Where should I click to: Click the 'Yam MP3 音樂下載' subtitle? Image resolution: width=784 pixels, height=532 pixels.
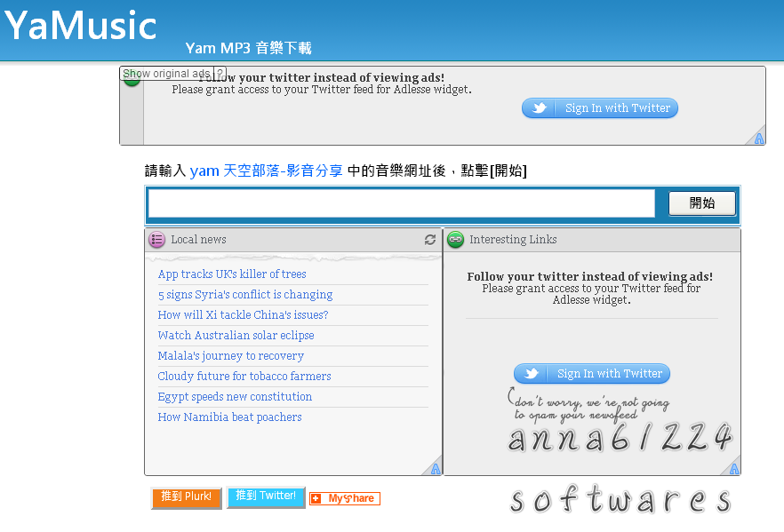coord(249,48)
